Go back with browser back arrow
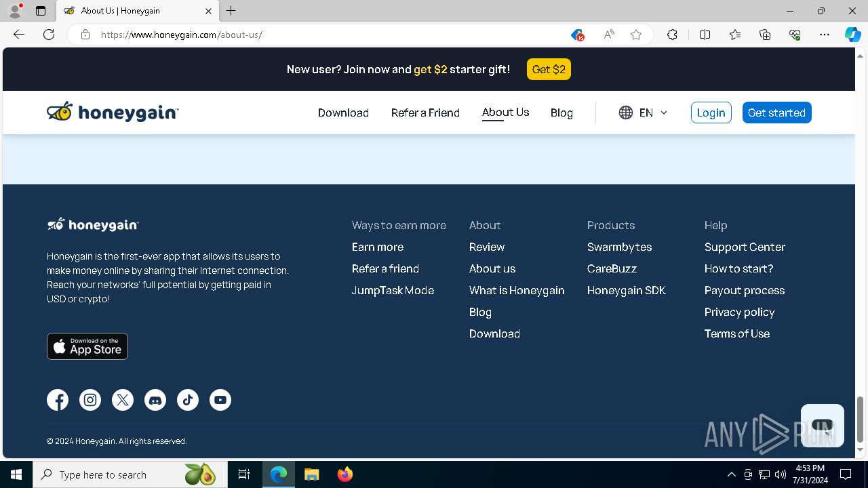This screenshot has width=868, height=488. 19,35
